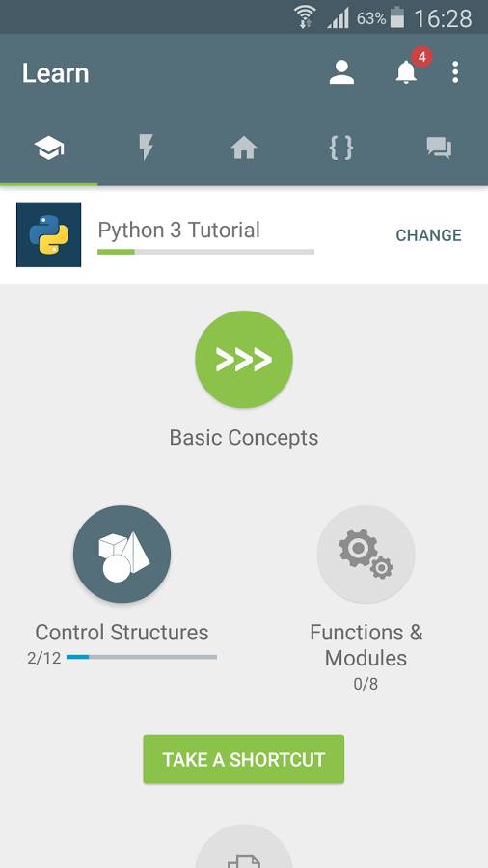Viewport: 488px width, 868px height.
Task: Open the Basic Concepts module circle
Action: click(x=244, y=360)
